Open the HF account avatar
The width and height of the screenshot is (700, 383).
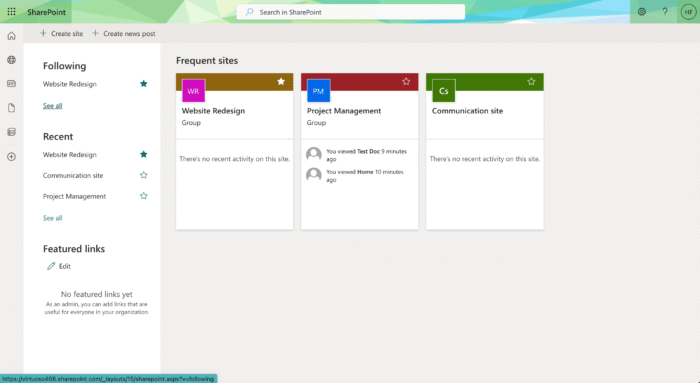coord(688,12)
